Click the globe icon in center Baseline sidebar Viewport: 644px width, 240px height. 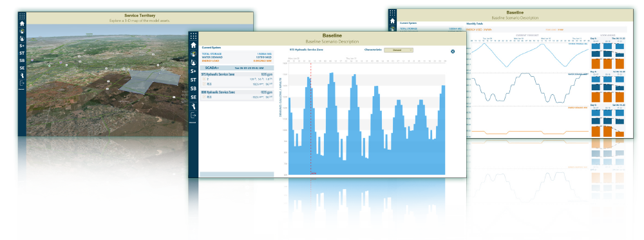pyautogui.click(x=193, y=54)
